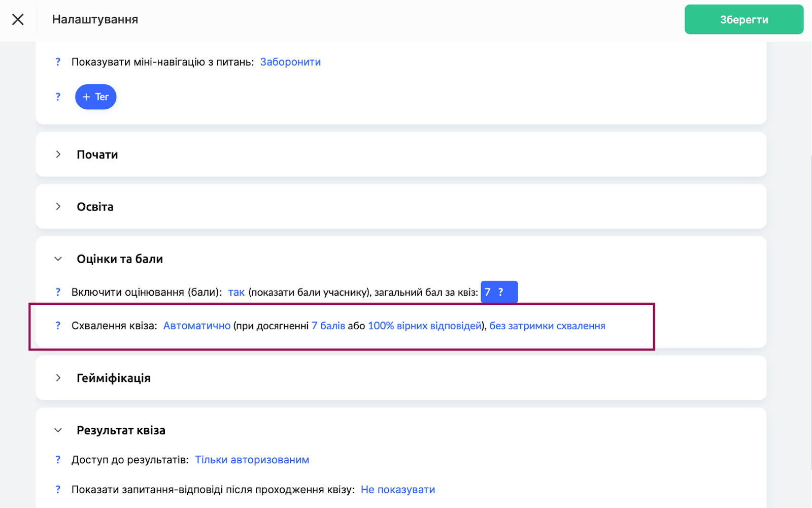The image size is (812, 508).
Task: Click the total quiz score field showing 7
Action: coord(488,292)
